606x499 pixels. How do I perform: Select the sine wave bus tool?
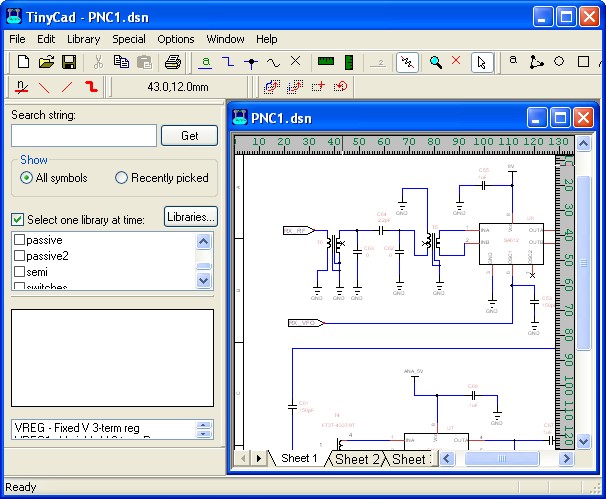click(273, 62)
